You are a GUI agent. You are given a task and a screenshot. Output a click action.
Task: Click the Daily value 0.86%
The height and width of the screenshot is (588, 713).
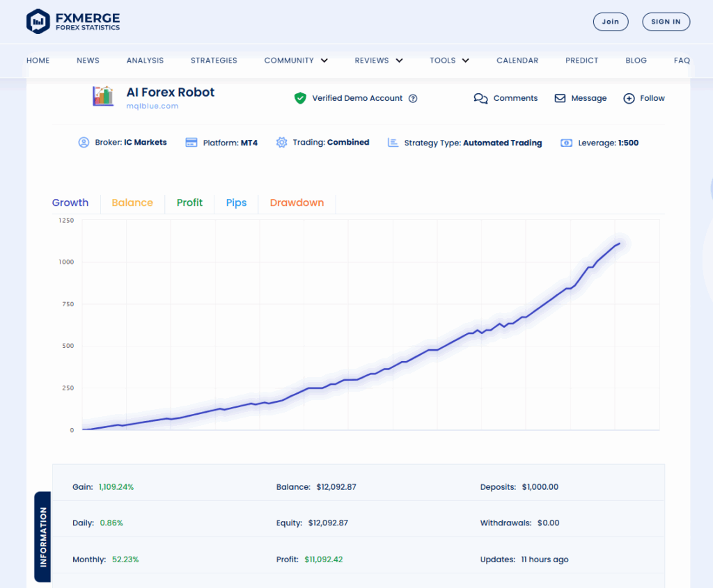tap(111, 523)
